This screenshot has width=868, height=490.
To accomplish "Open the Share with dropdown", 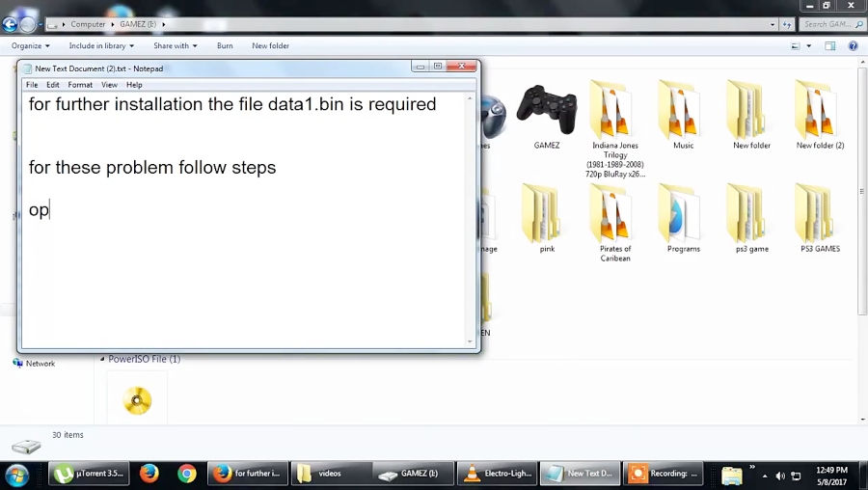I will pos(176,46).
